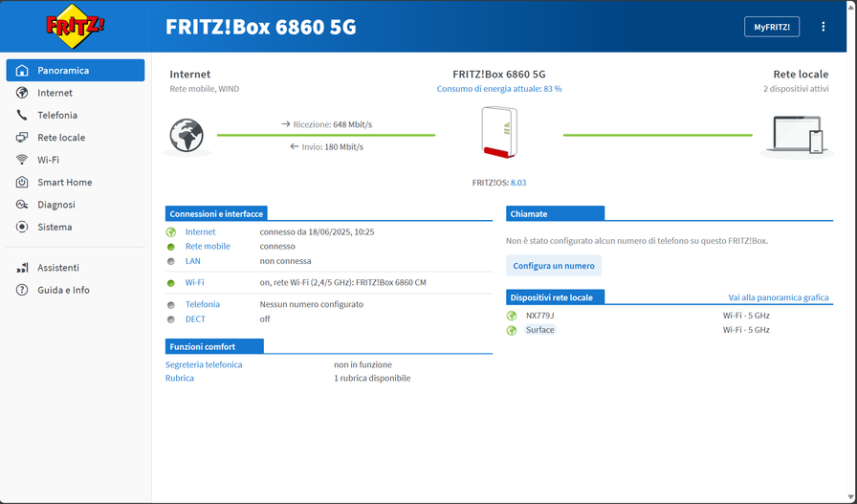857x504 pixels.
Task: Click 'Rete mobile, WIND' text
Action: click(205, 89)
